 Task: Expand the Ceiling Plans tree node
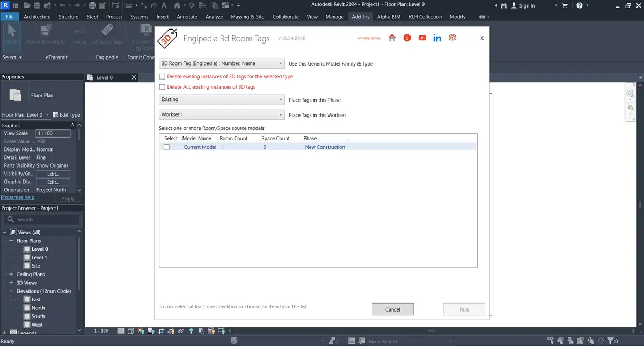[x=11, y=274]
